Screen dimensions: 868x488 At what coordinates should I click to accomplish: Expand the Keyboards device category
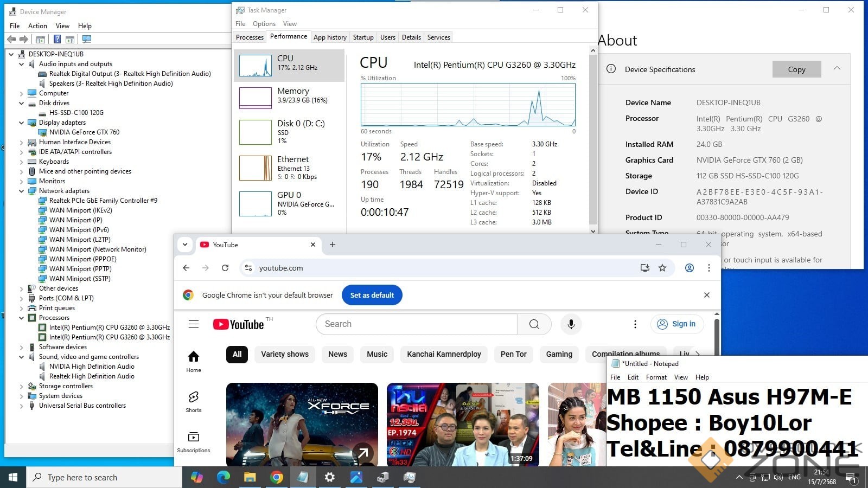[x=22, y=162]
